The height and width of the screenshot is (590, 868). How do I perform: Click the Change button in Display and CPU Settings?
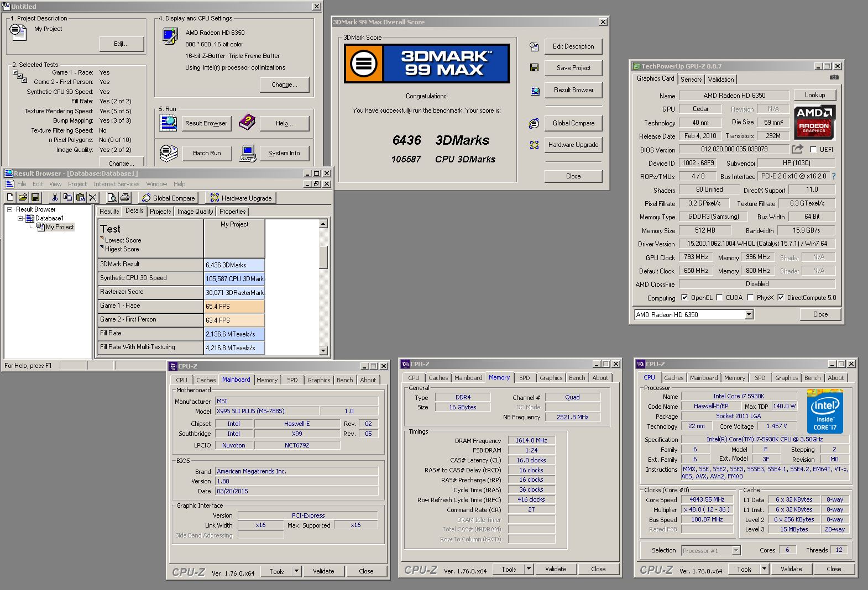284,85
